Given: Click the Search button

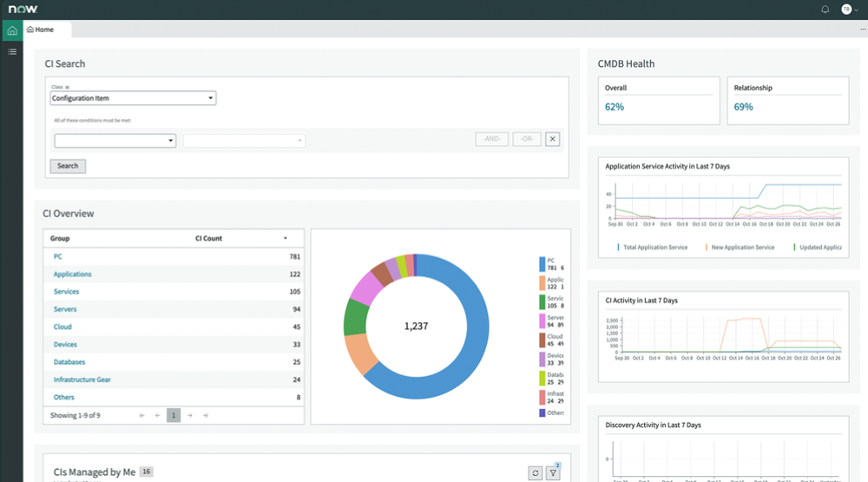Looking at the screenshot, I should click(68, 166).
